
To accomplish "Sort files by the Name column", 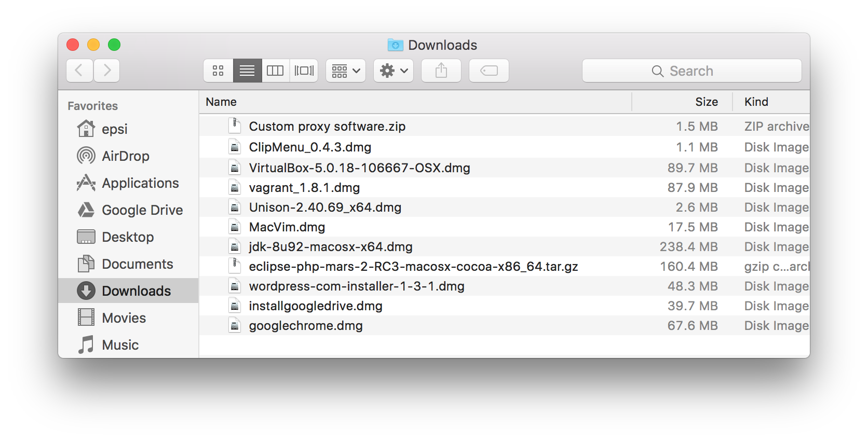I will (221, 102).
